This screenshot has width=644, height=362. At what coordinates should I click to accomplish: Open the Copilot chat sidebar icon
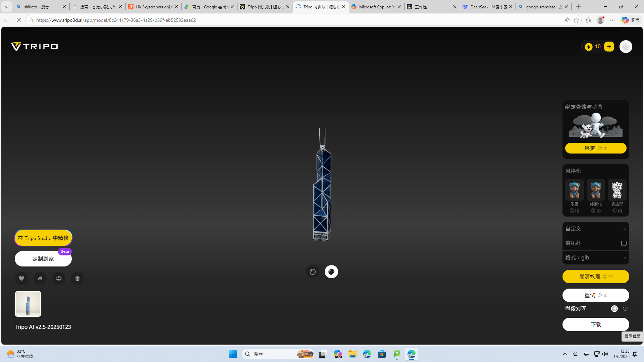630,20
